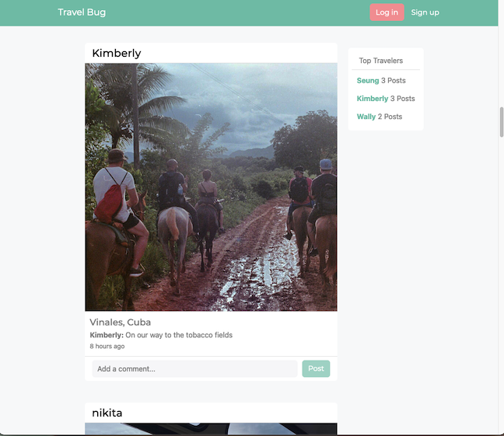Image resolution: width=504 pixels, height=436 pixels.
Task: Open Seung's traveler profile
Action: coord(368,80)
